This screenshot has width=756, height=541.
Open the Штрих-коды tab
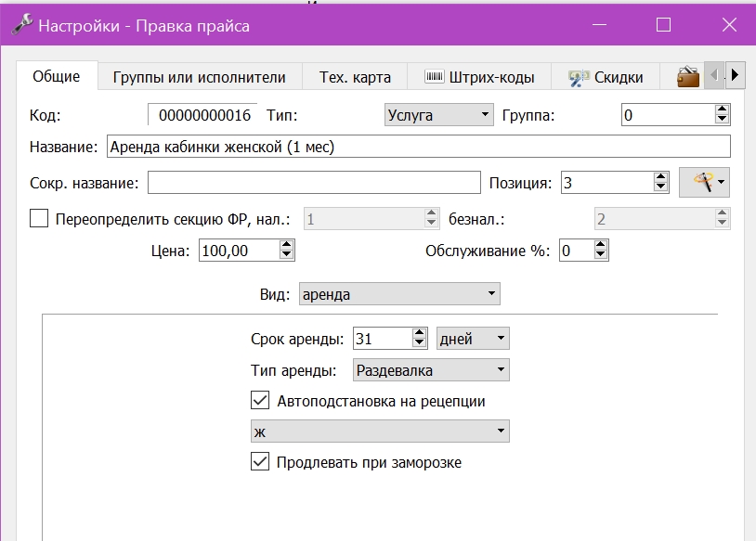click(x=480, y=77)
